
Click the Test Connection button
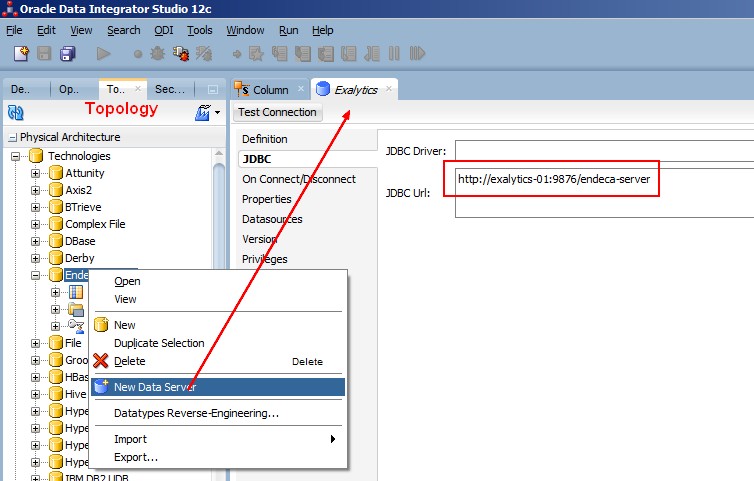(x=277, y=112)
